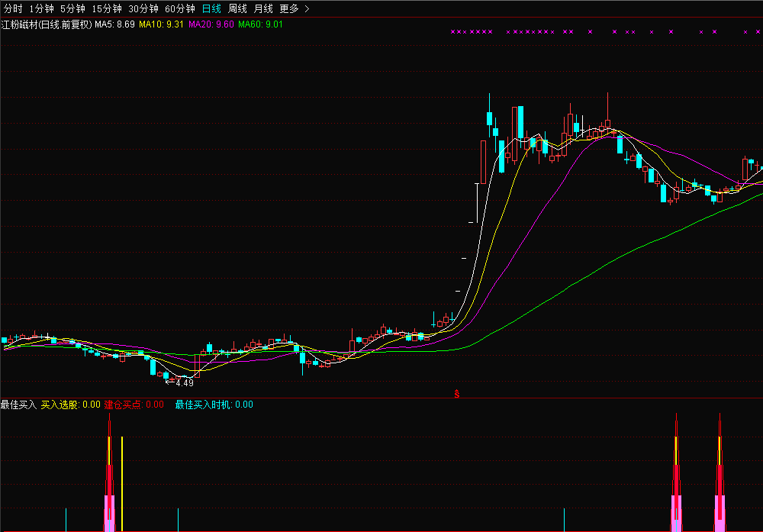Open the 30分钟 chart period
Viewport: 763px width, 532px height.
point(143,8)
